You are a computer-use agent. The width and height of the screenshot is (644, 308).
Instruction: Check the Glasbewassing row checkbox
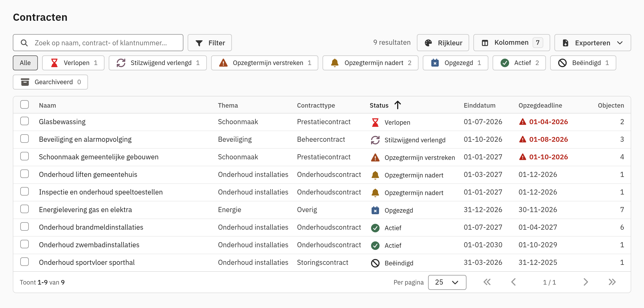tap(25, 121)
